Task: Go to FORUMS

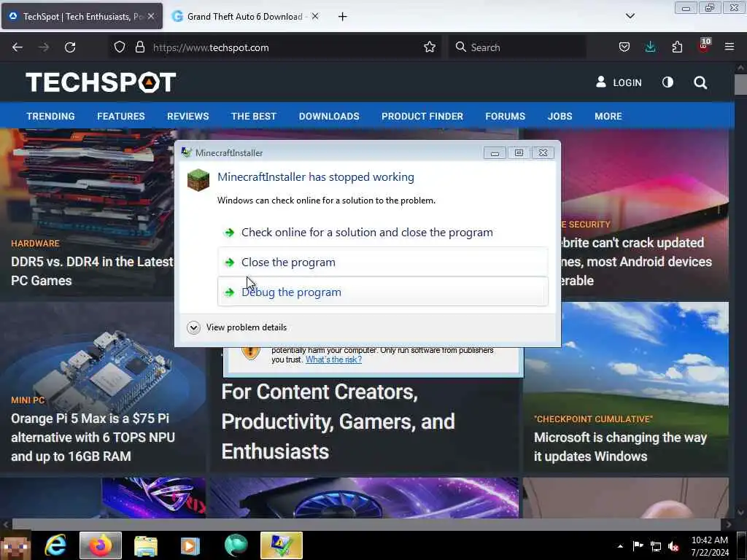Action: coord(505,116)
